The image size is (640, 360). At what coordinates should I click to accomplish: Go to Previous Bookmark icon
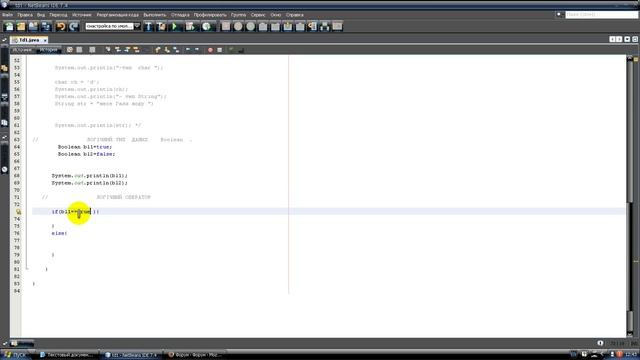pyautogui.click(x=158, y=50)
